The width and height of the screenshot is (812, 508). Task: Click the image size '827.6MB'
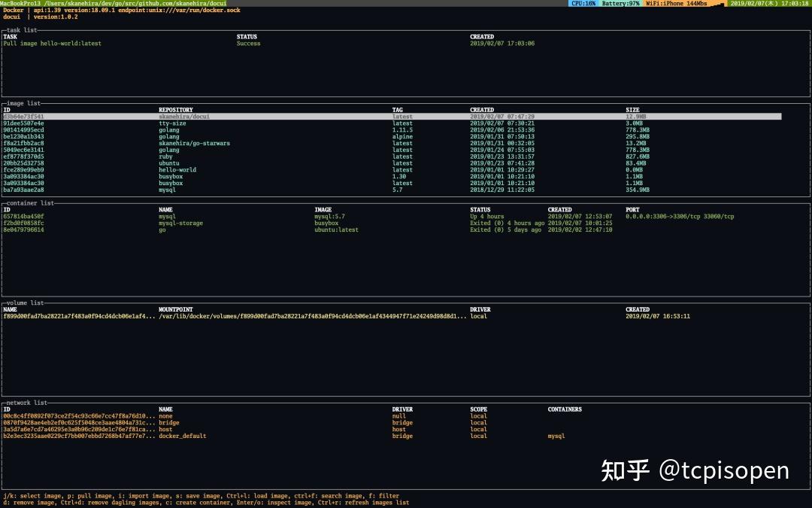pyautogui.click(x=638, y=157)
